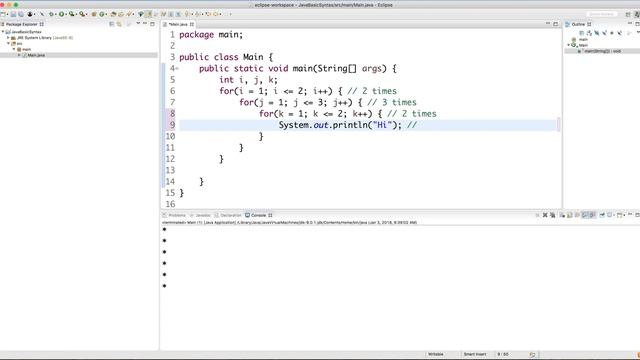This screenshot has width=640, height=360.
Task: Collapse the src folder node
Action: [x=8, y=43]
